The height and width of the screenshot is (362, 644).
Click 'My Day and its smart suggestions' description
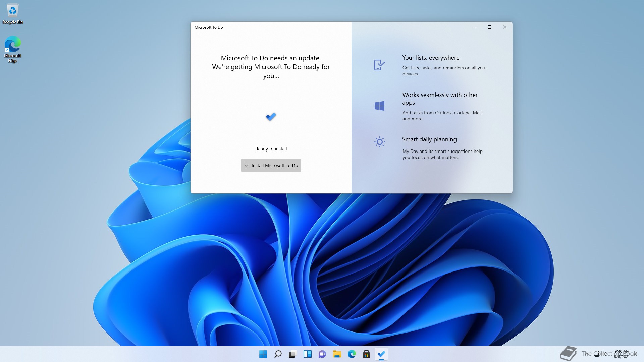(x=442, y=154)
